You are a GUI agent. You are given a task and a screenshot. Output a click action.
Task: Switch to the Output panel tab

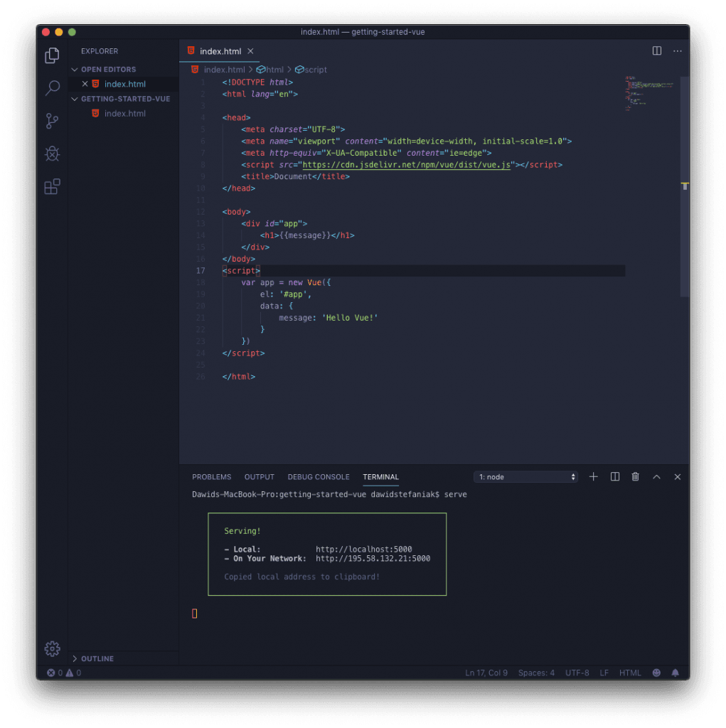(x=260, y=477)
